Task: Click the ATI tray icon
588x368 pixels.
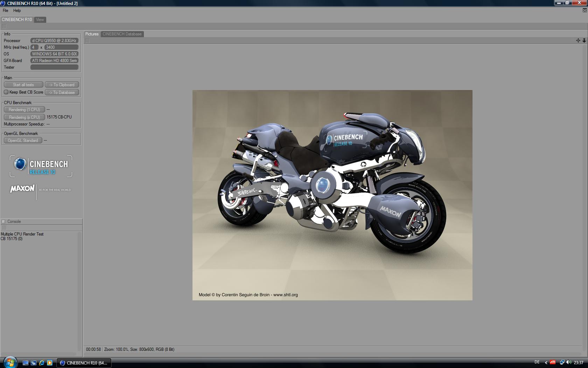Action: tap(553, 362)
